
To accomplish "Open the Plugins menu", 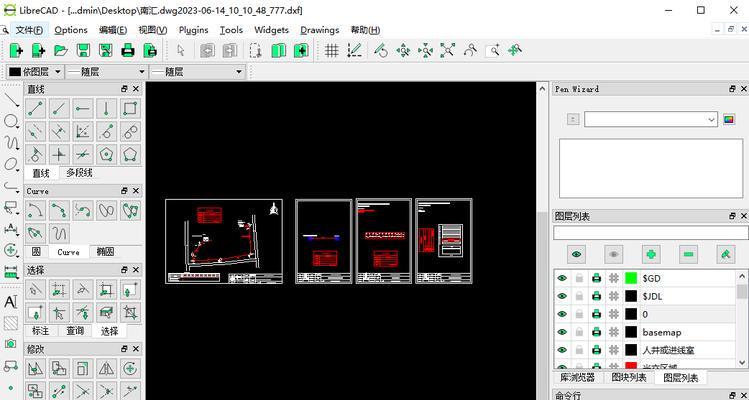I will [x=193, y=30].
